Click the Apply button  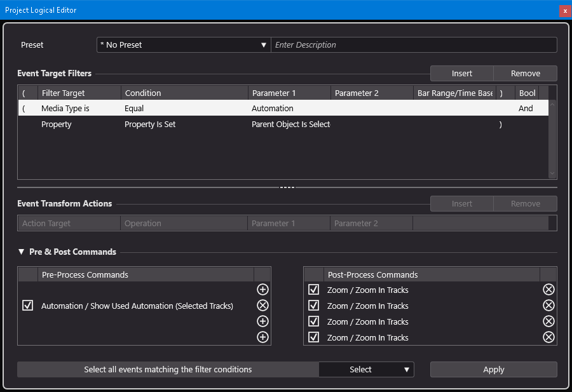click(493, 370)
